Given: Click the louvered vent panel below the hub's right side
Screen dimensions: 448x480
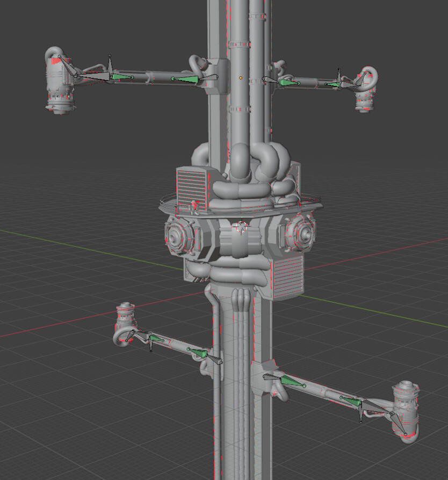Looking at the screenshot, I should pos(287,277).
